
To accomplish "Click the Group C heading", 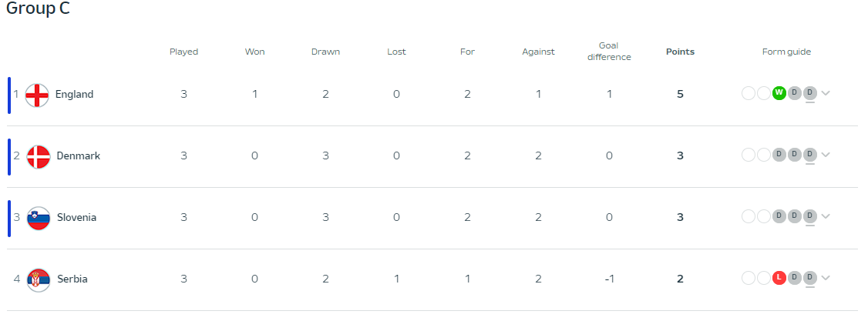I will (x=38, y=8).
